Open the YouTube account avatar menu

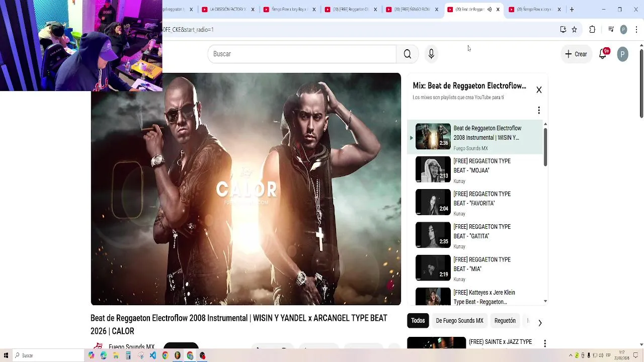point(622,54)
